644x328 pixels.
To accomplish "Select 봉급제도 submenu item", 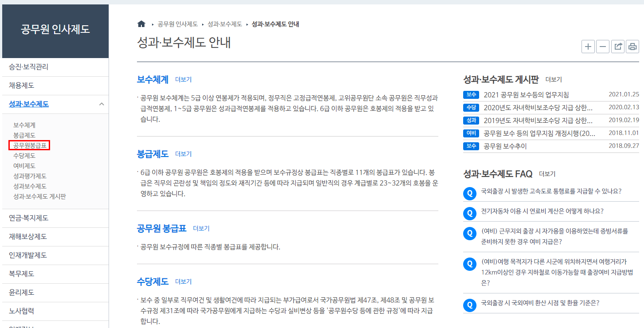I will (x=24, y=135).
